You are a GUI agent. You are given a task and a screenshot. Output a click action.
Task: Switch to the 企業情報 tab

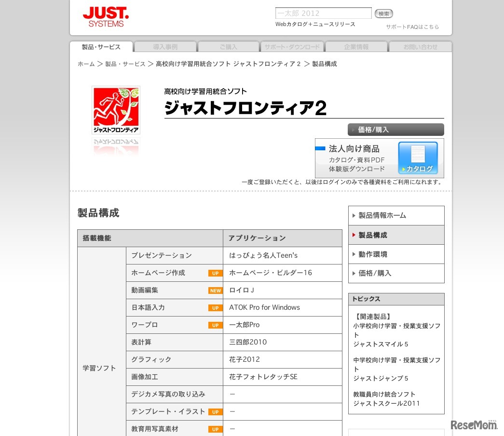tap(356, 47)
